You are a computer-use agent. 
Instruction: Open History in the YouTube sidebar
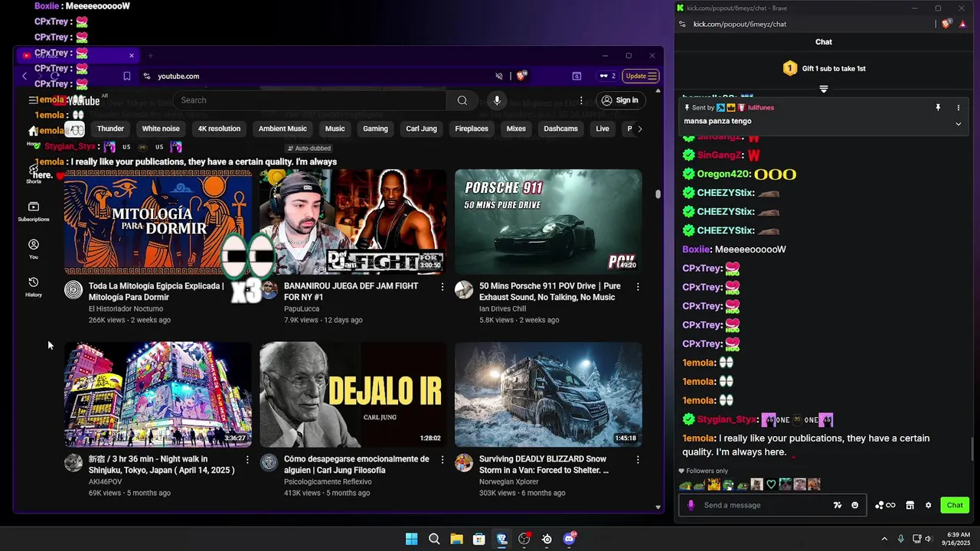(x=34, y=286)
